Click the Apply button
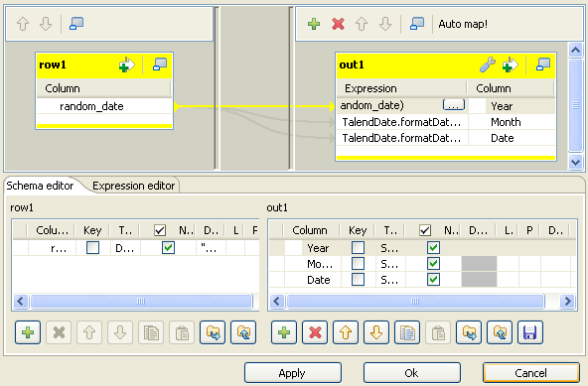The height and width of the screenshot is (386, 588). point(292,373)
